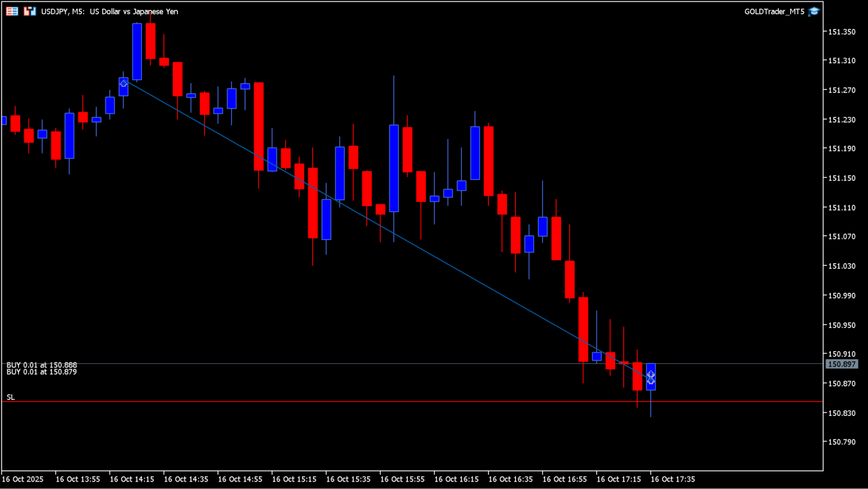
Task: Click the 16 Oct 17:35 time label
Action: (x=673, y=480)
